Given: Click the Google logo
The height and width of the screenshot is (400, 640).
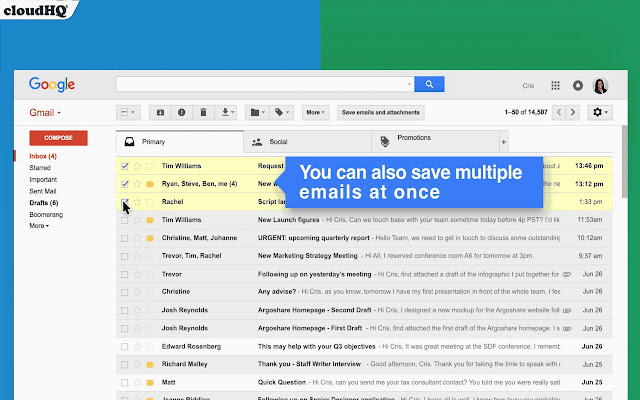Looking at the screenshot, I should [52, 85].
